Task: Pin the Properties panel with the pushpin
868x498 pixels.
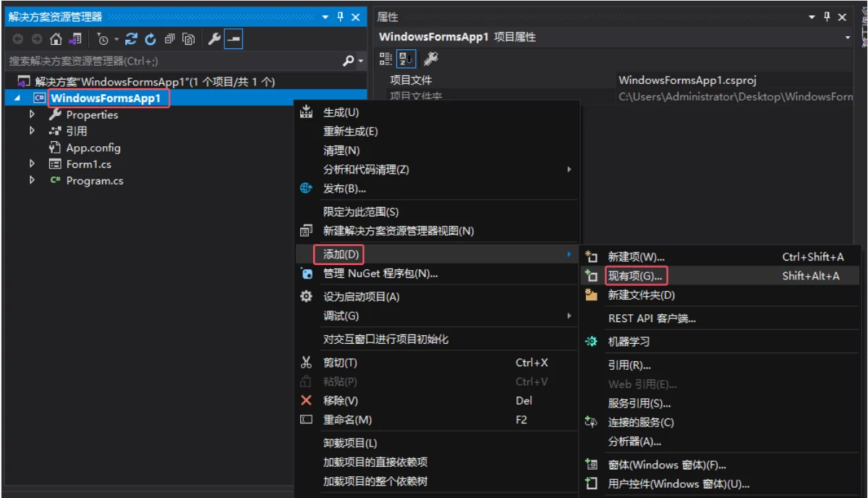Action: tap(827, 16)
